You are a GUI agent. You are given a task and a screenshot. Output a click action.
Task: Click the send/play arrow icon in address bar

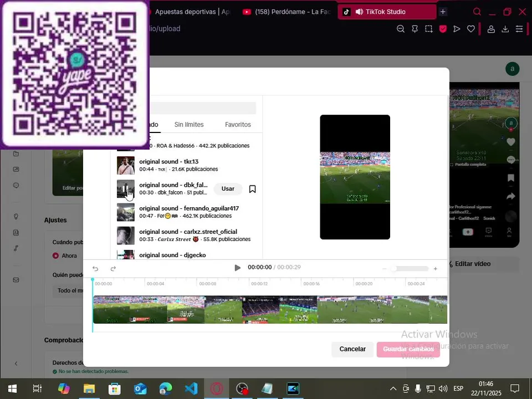(x=457, y=29)
